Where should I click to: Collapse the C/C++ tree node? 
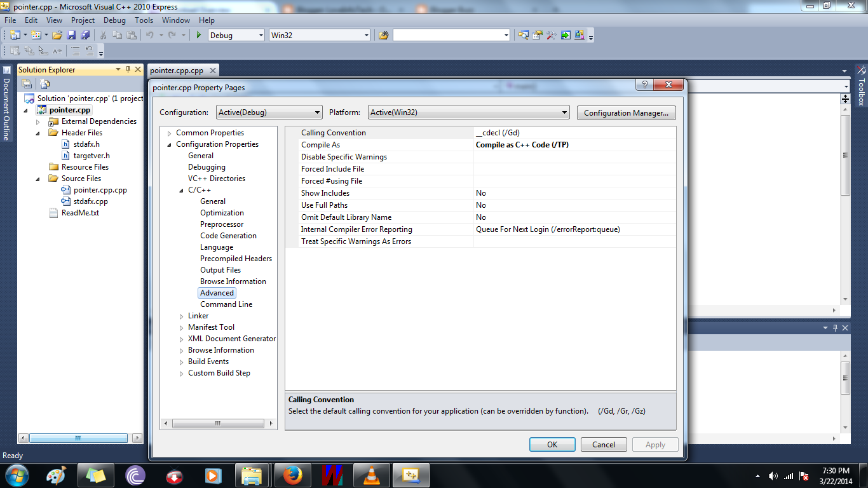pyautogui.click(x=181, y=191)
